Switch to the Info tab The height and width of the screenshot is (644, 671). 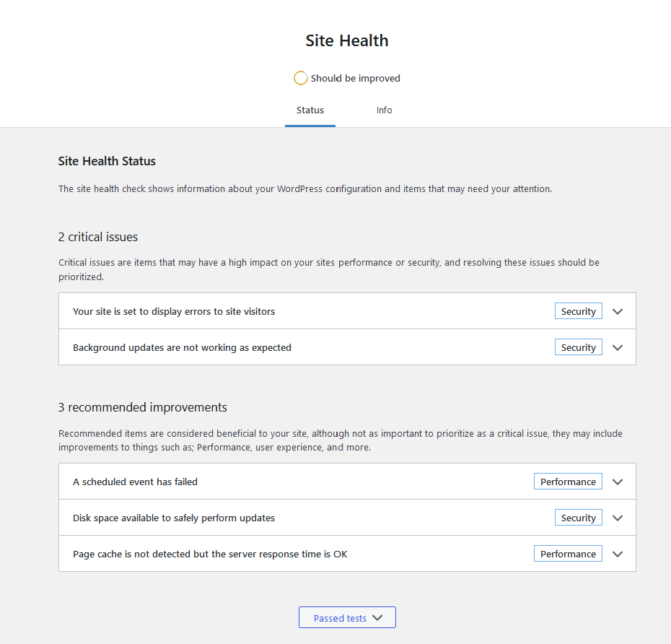pos(384,110)
